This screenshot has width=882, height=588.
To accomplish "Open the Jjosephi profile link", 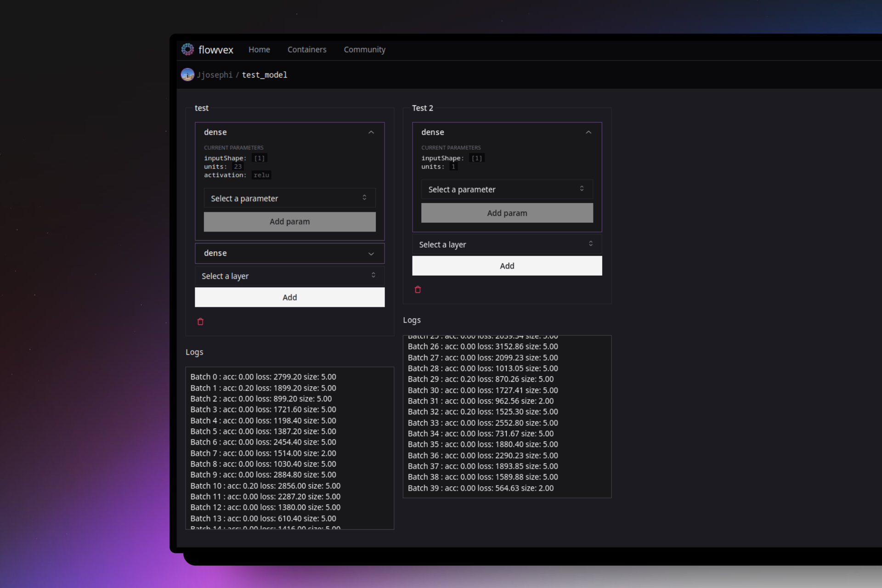I will tap(215, 75).
